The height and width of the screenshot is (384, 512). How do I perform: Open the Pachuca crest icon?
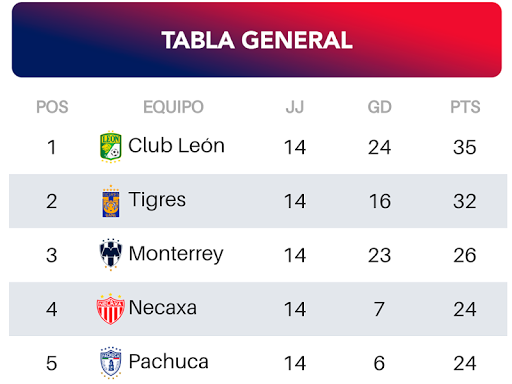tap(111, 363)
